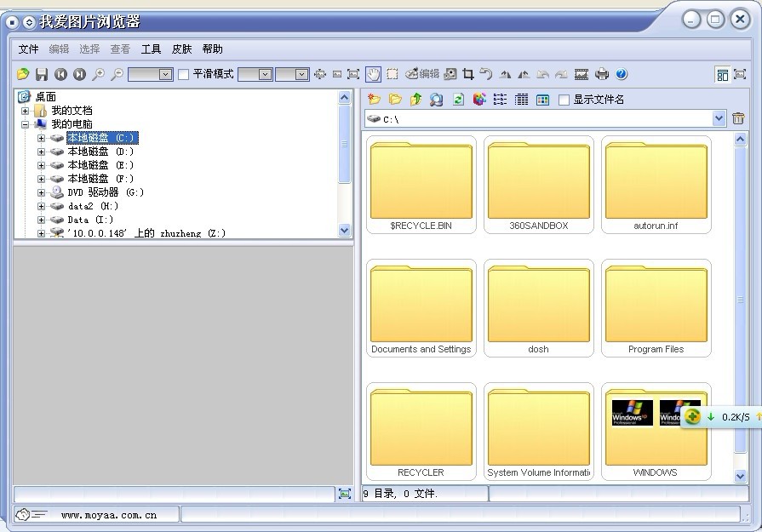The width and height of the screenshot is (762, 532).
Task: Open the 360SANDBOX folder thumbnail
Action: point(538,185)
